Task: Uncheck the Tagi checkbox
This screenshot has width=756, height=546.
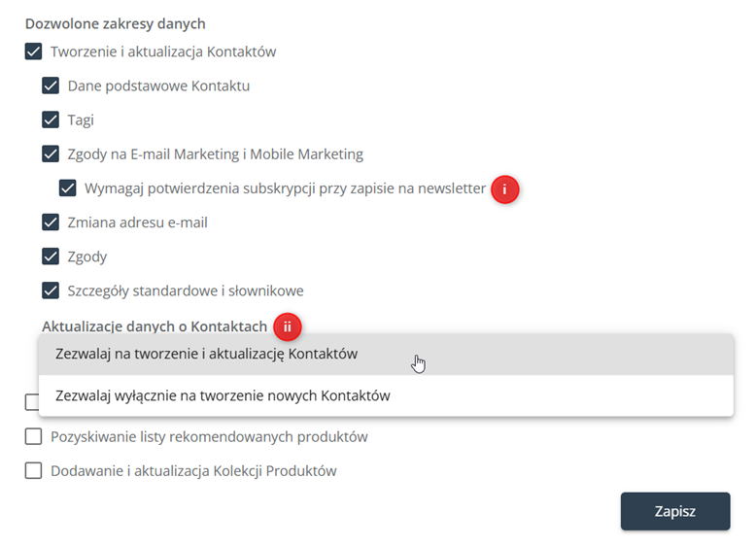Action: coord(51,120)
